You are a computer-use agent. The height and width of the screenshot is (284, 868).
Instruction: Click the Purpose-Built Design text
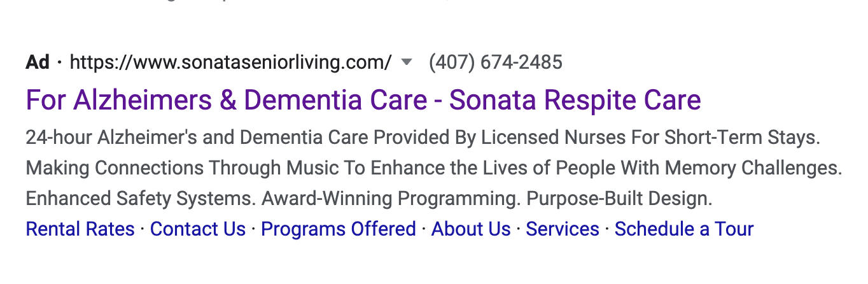[x=619, y=199]
